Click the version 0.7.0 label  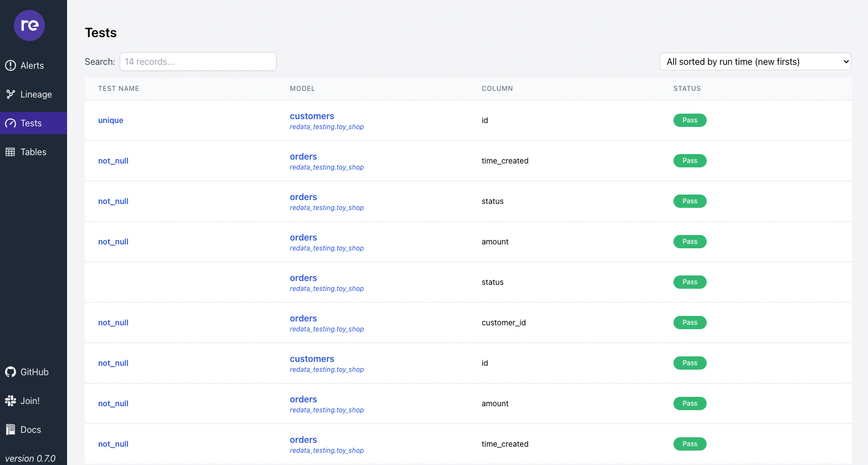pyautogui.click(x=30, y=458)
